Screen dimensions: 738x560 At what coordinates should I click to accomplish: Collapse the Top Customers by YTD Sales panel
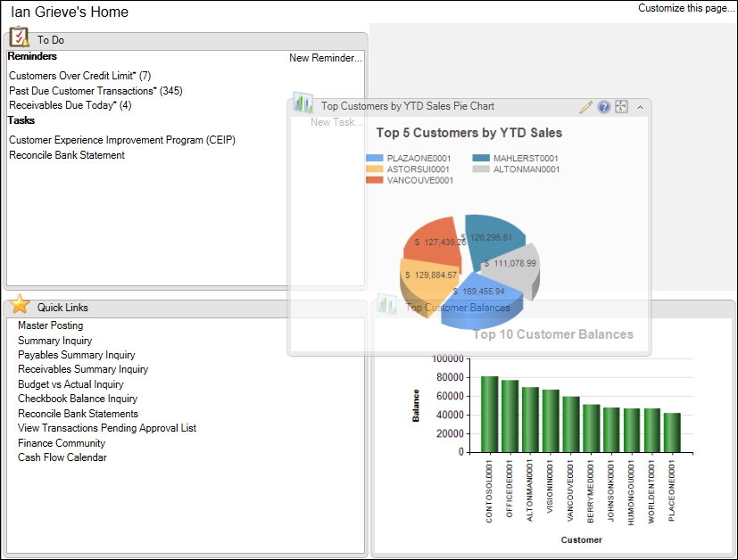point(640,107)
